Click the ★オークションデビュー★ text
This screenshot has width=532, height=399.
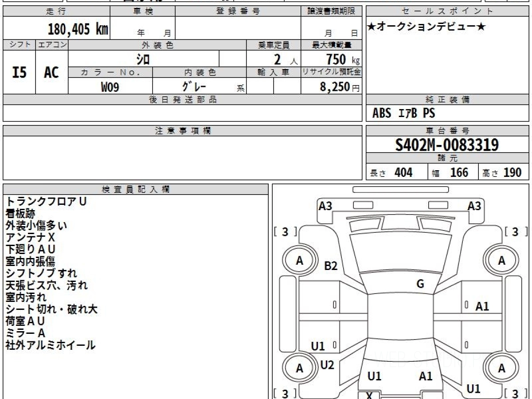tap(426, 27)
